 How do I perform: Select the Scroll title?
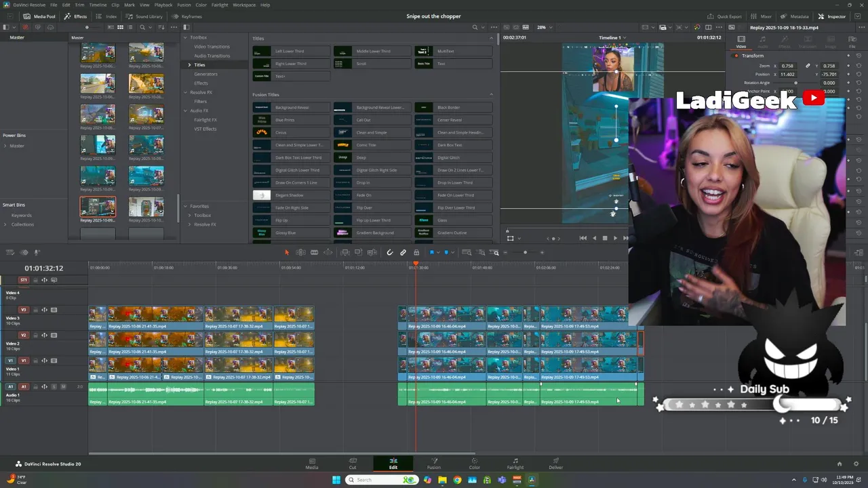372,64
